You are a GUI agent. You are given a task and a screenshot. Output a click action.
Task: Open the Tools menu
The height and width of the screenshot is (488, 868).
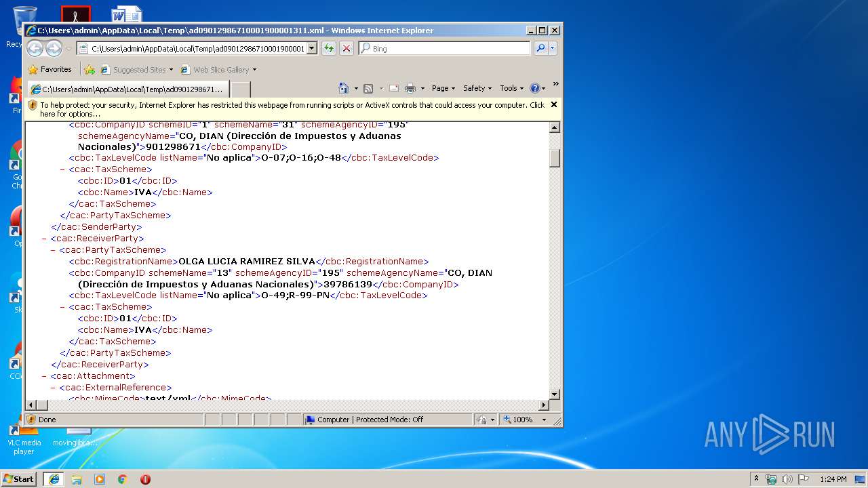[x=511, y=88]
